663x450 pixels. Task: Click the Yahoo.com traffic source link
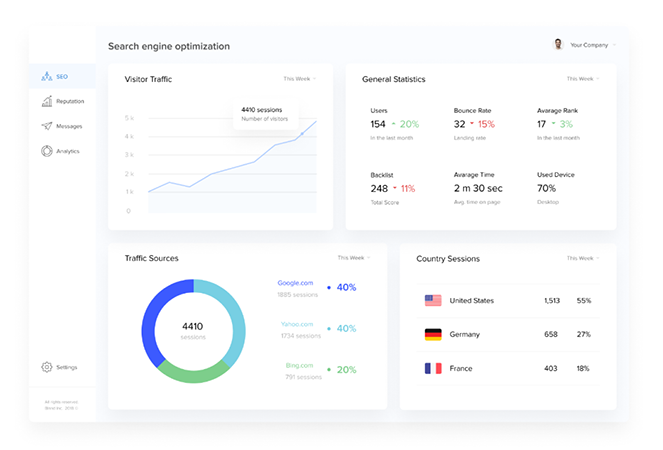pyautogui.click(x=296, y=324)
